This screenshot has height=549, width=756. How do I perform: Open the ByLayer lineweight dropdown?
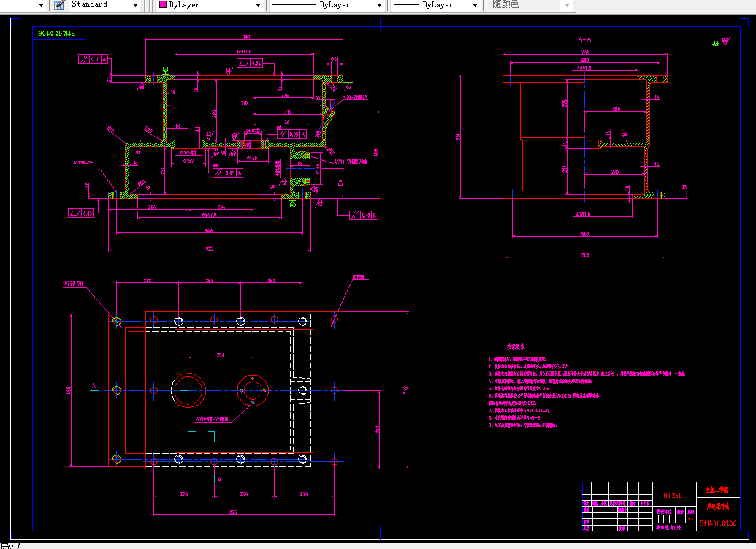[x=475, y=5]
